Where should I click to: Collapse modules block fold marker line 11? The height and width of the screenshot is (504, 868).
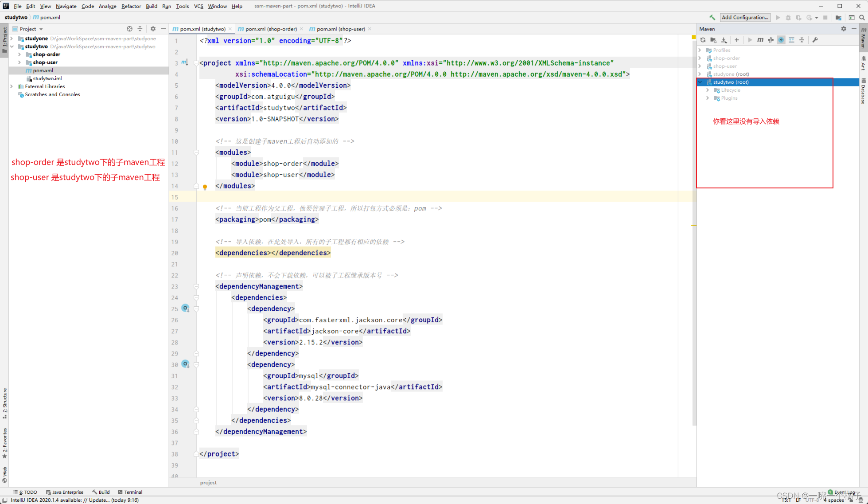(196, 152)
